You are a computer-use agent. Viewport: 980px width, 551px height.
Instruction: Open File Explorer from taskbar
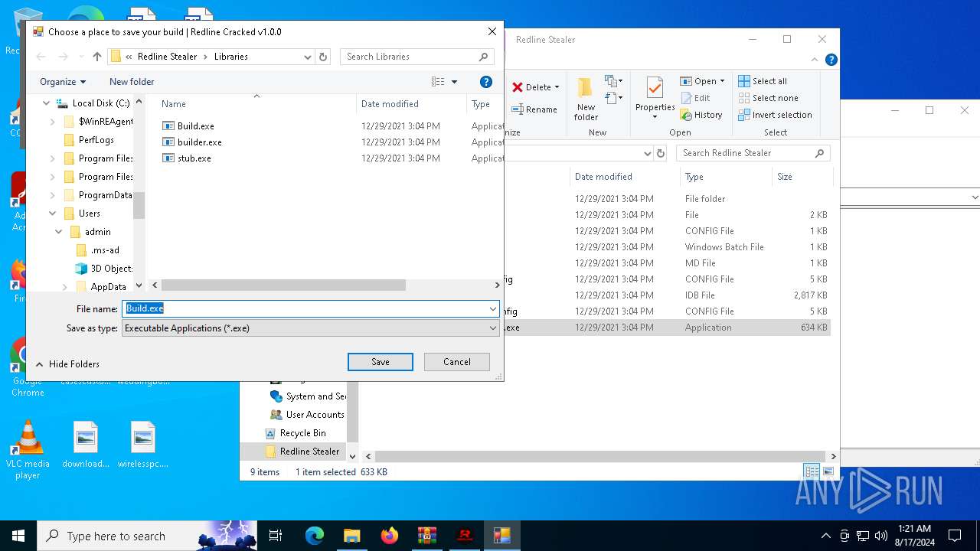coord(351,536)
